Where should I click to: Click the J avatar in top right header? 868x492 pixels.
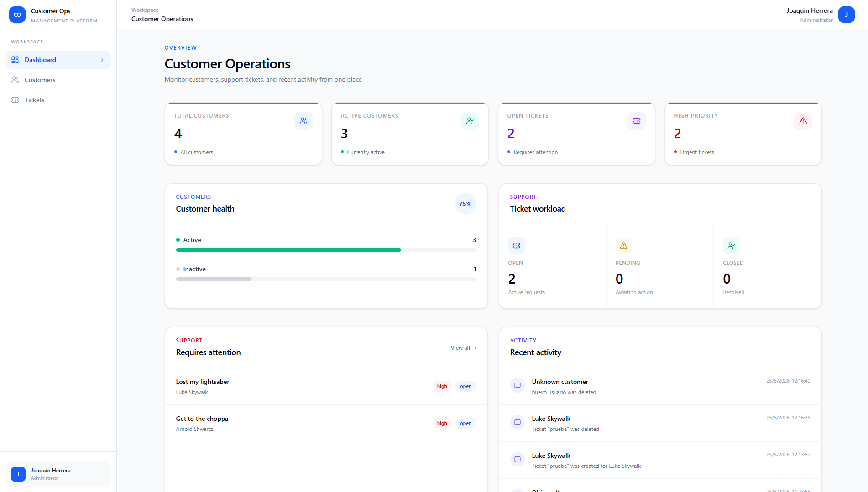tap(847, 15)
